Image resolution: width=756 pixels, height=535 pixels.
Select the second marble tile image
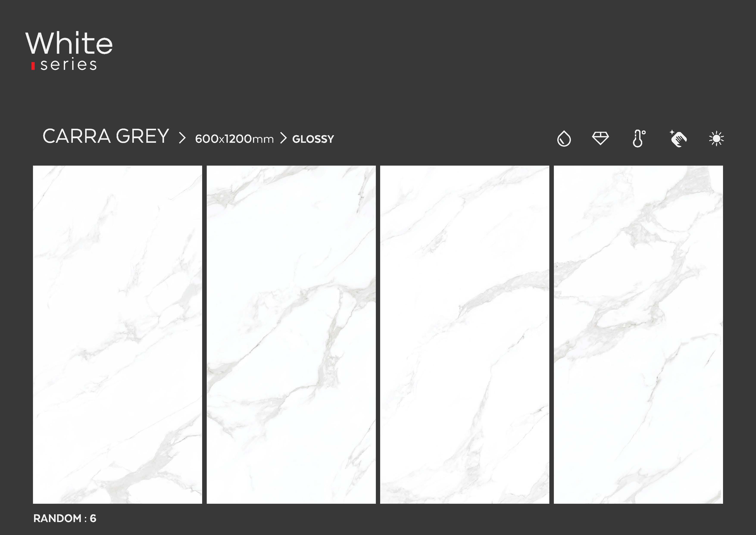[x=291, y=334]
